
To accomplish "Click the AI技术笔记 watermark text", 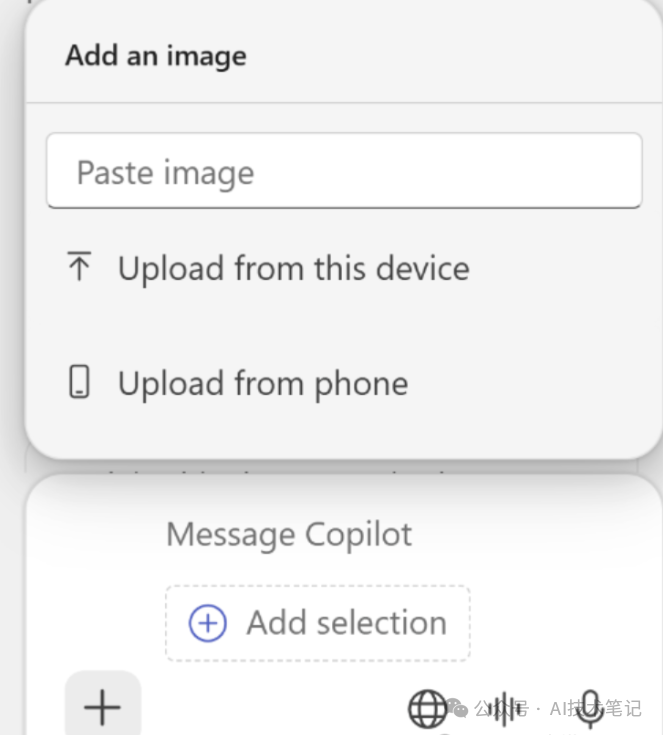I will pyautogui.click(x=595, y=708).
